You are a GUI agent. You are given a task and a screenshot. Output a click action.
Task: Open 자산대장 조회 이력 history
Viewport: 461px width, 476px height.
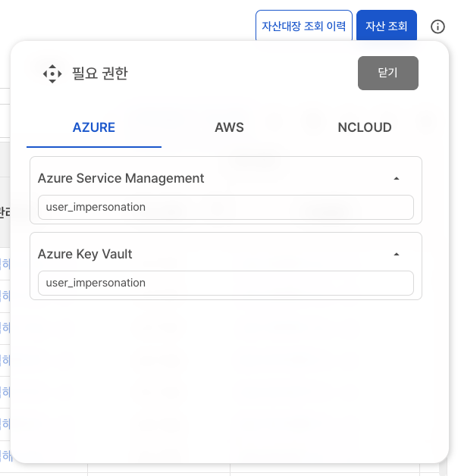click(x=303, y=27)
